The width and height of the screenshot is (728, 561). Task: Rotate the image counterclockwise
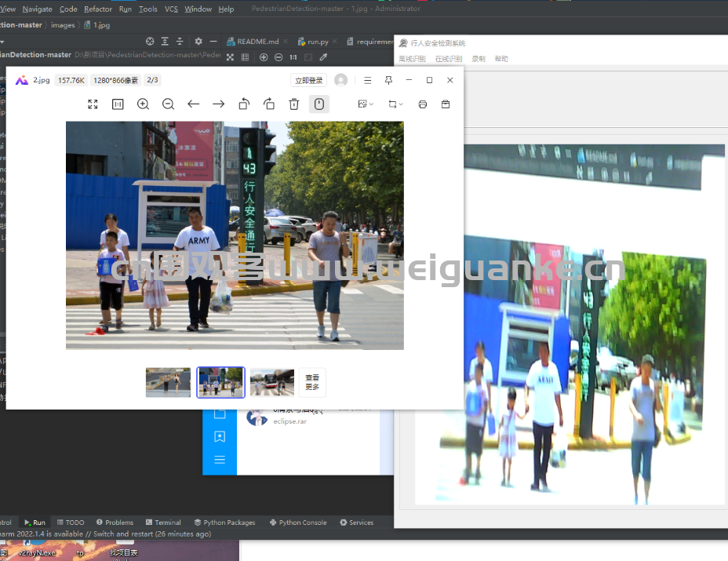(244, 104)
